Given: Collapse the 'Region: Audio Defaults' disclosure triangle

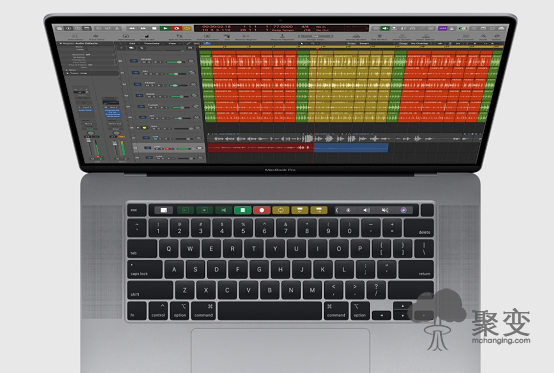Looking at the screenshot, I should tap(60, 43).
